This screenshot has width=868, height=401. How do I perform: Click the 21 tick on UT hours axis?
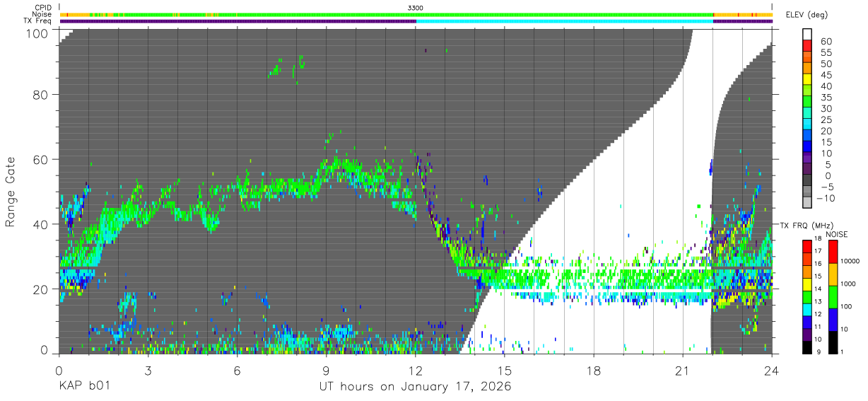pos(683,371)
